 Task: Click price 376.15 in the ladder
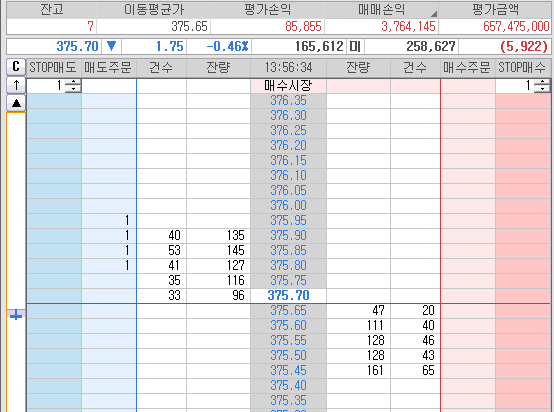pos(288,161)
